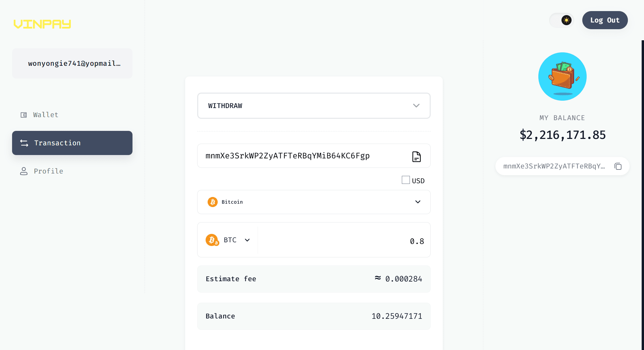Click the paste-address document icon
Screen dimensions: 644x350
tap(416, 156)
